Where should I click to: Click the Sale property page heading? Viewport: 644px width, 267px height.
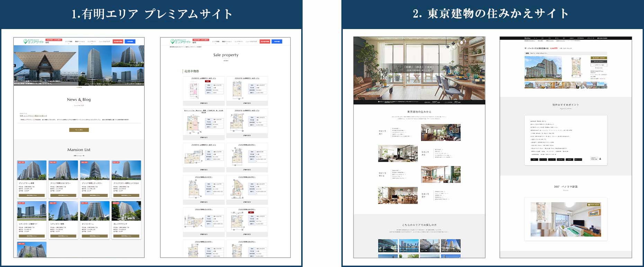pos(226,55)
